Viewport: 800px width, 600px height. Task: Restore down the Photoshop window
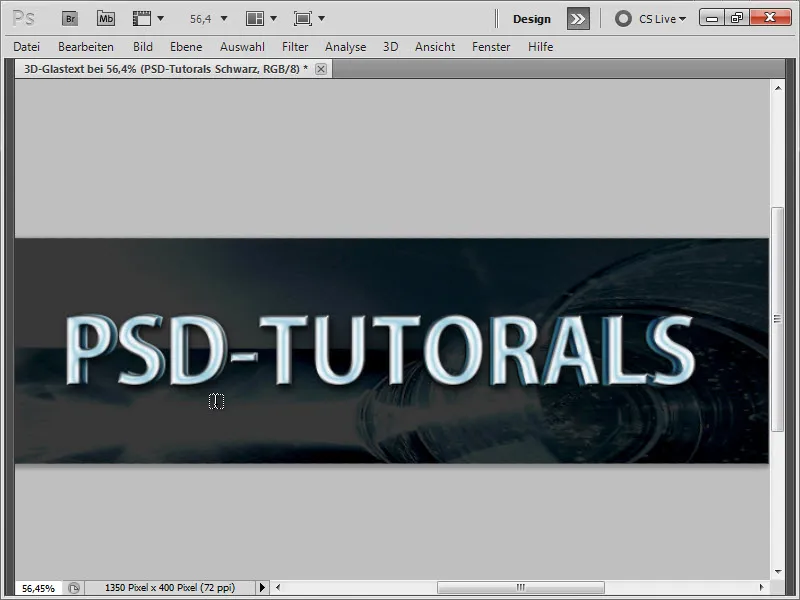pos(737,18)
